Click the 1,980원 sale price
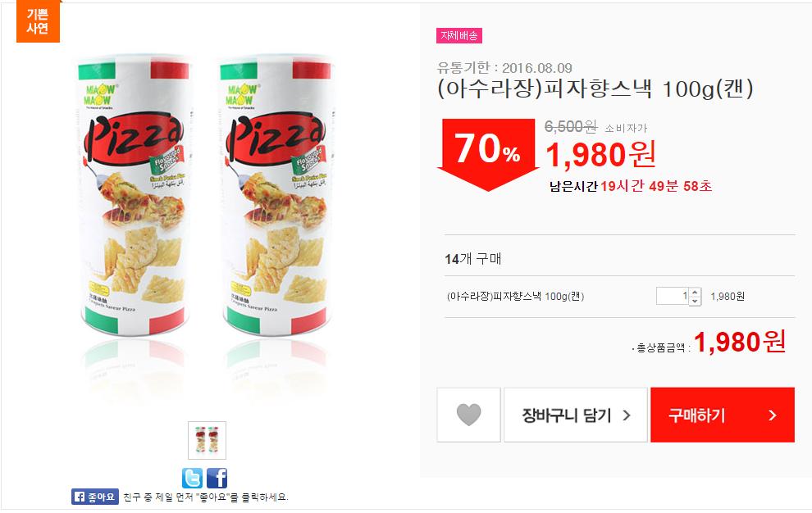The width and height of the screenshot is (812, 513). [x=600, y=155]
